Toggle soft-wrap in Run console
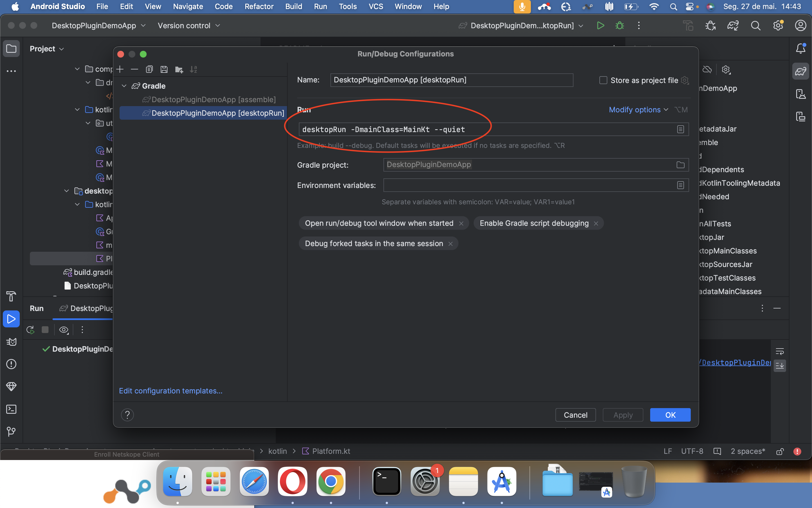Screen dimensions: 812x508 (780, 351)
